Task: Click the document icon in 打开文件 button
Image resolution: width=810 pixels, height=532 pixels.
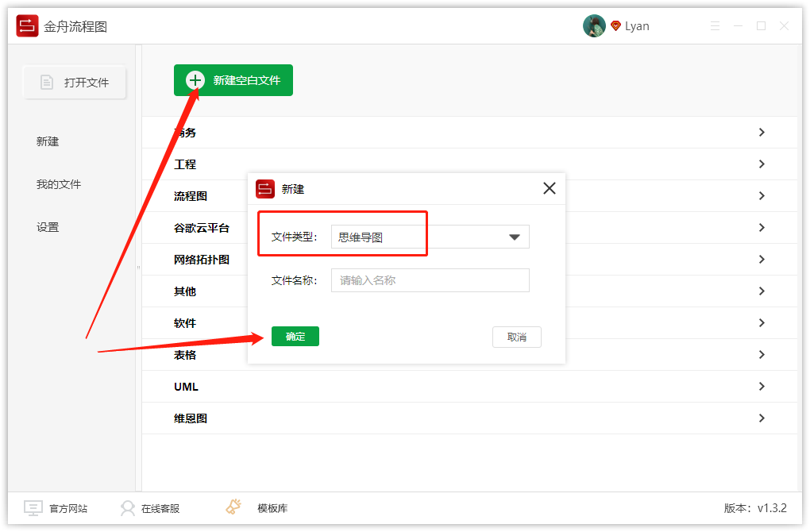Action: 47,82
